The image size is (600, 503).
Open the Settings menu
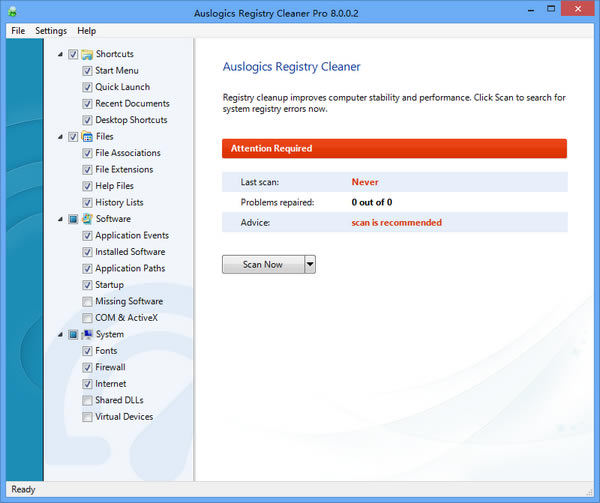tap(51, 31)
